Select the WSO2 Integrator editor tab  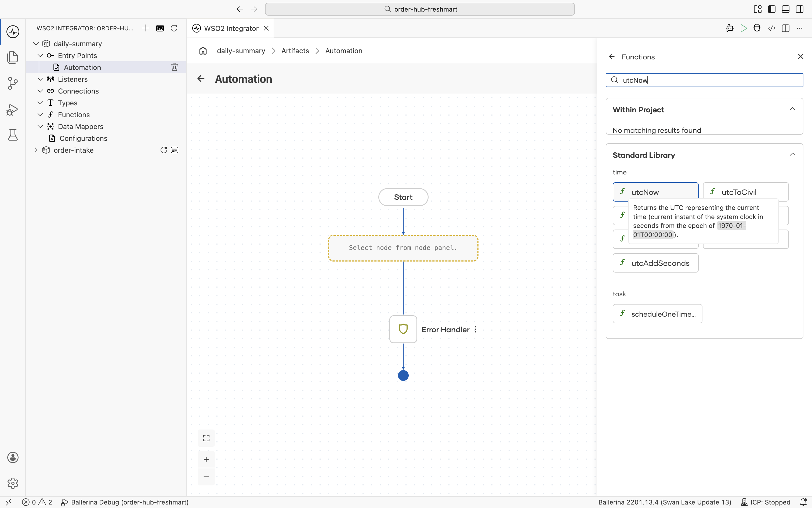(x=231, y=28)
